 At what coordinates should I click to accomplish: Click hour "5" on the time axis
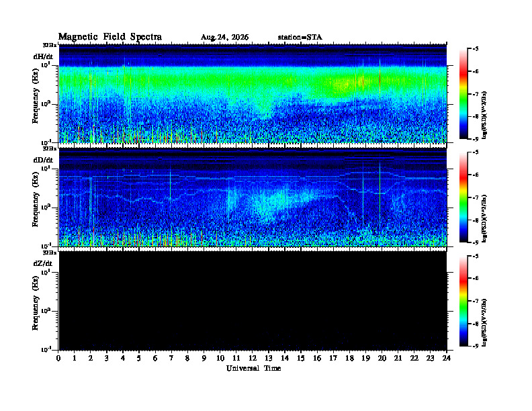(139, 358)
